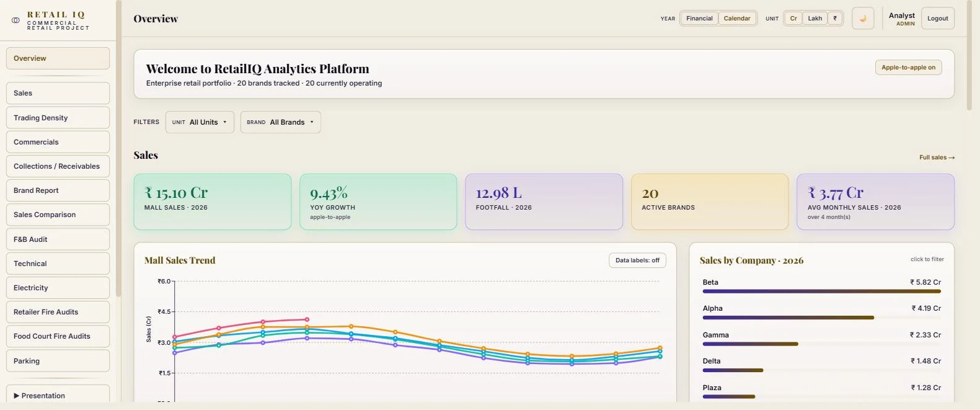Click the Mall Sales 15.10 Cr card
The width and height of the screenshot is (980, 410).
pyautogui.click(x=213, y=202)
